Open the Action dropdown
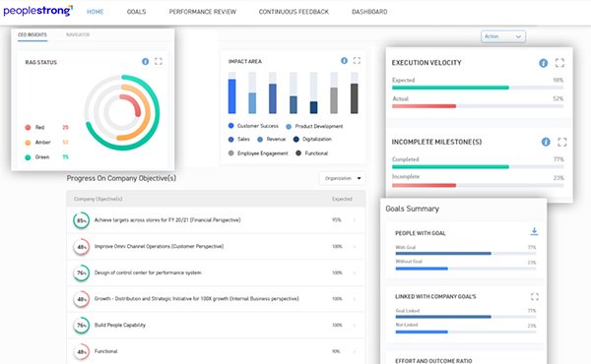Image resolution: width=591 pixels, height=364 pixels. 503,36
